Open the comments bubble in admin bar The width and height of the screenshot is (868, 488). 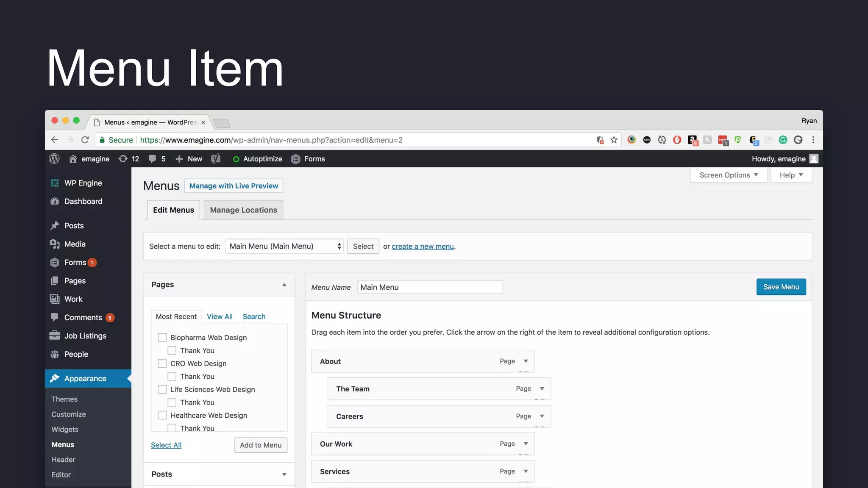pyautogui.click(x=153, y=159)
